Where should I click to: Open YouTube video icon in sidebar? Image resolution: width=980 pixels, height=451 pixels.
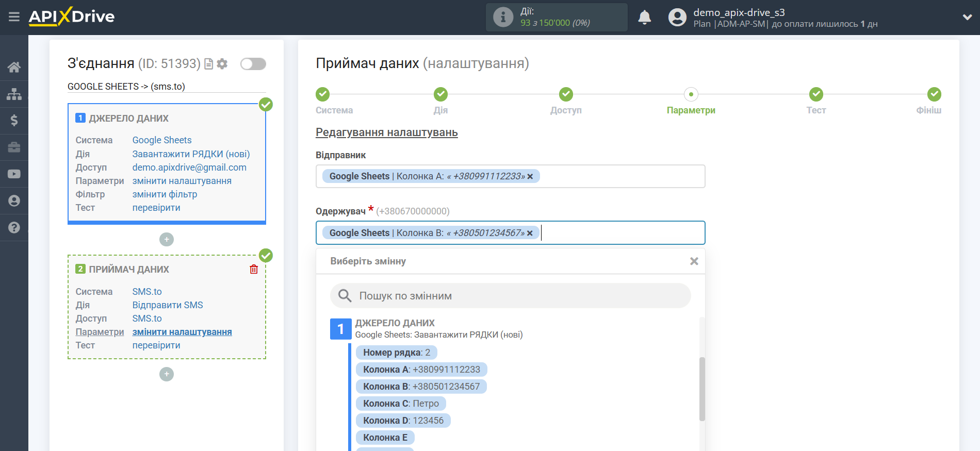pos(14,174)
